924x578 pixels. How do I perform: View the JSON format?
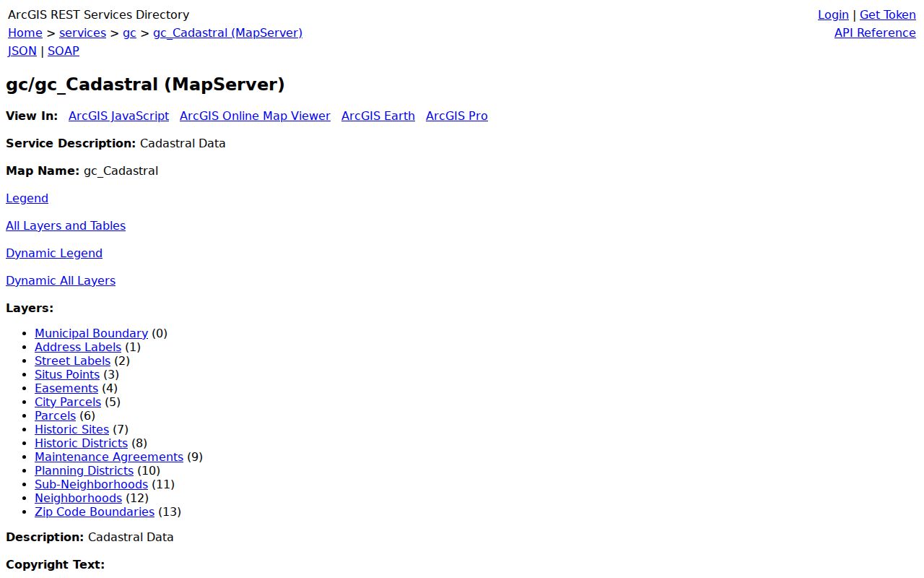point(22,51)
